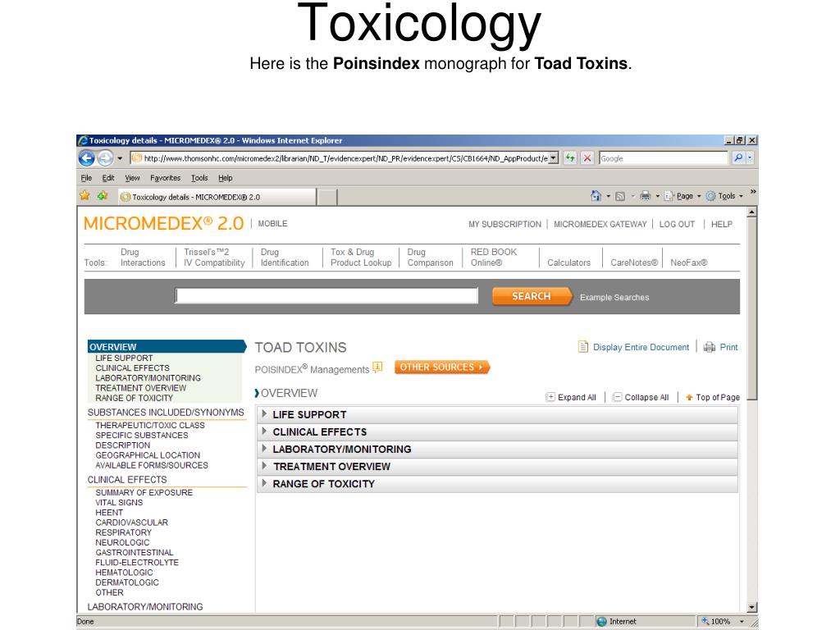
Task: Click the printer icon in browser toolbar
Action: point(645,196)
